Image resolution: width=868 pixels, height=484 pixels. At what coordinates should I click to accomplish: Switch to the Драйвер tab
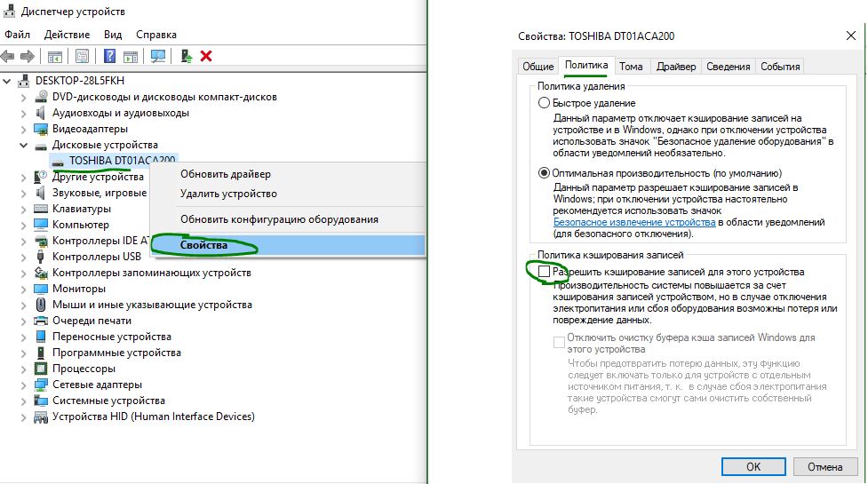tap(676, 67)
